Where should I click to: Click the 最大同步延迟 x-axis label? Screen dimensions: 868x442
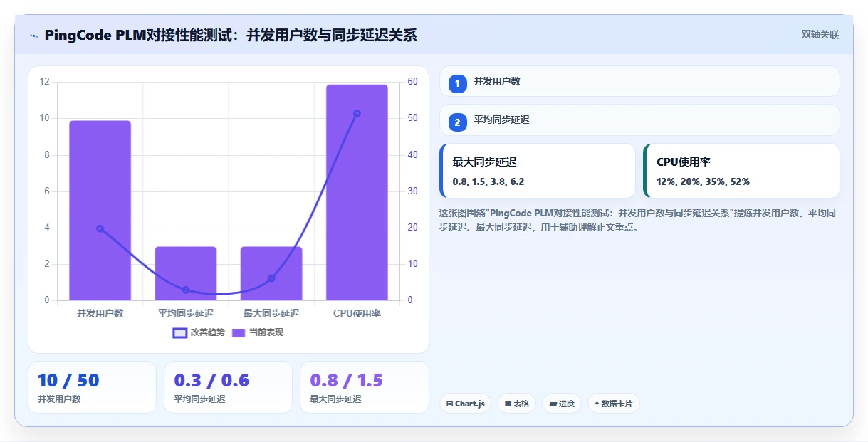coord(271,313)
